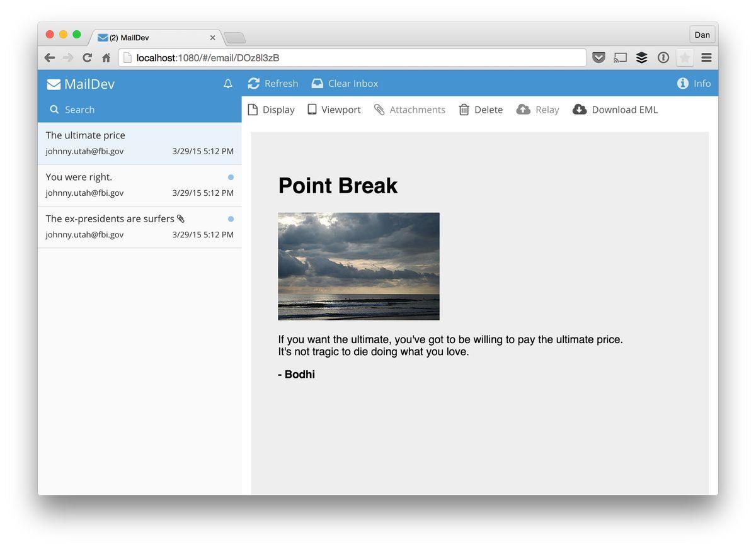Close the MailDev tab

click(212, 38)
